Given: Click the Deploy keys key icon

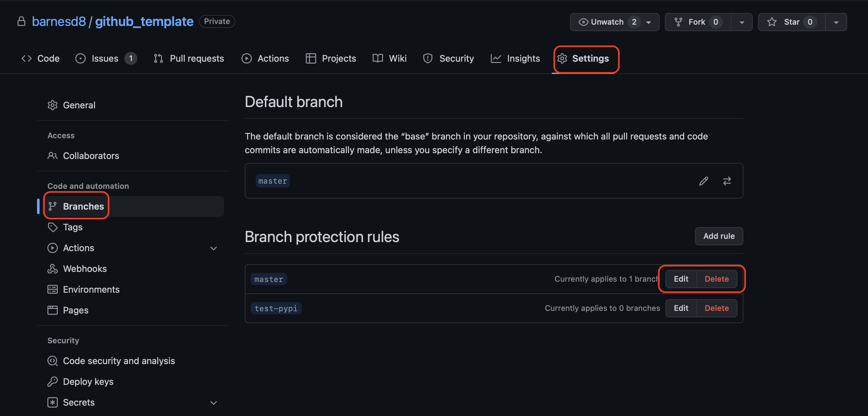Looking at the screenshot, I should (x=52, y=381).
